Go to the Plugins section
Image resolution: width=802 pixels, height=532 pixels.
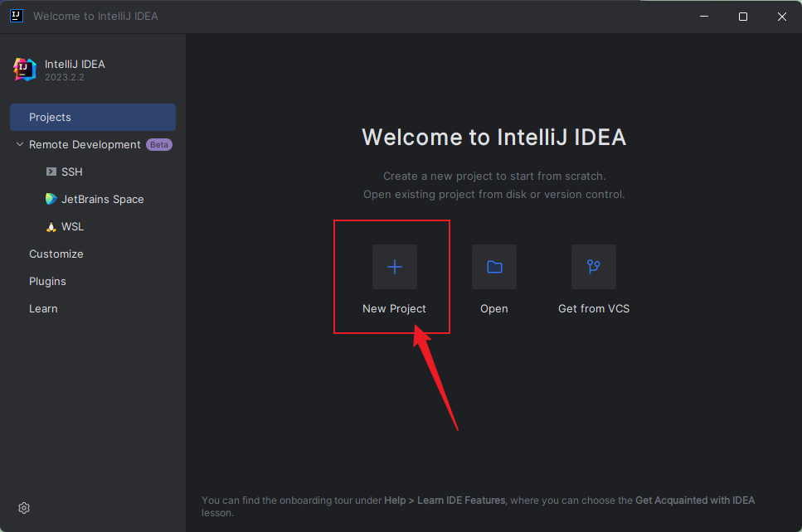(47, 282)
